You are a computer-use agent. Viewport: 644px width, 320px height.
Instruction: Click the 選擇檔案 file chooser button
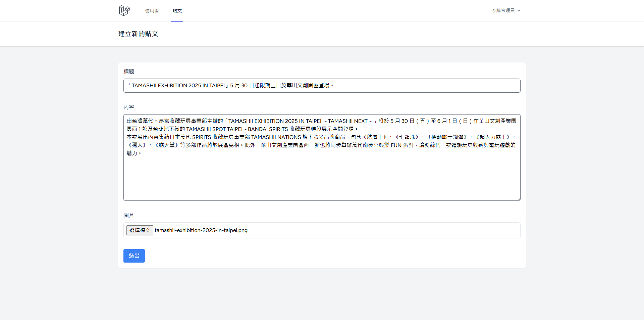point(140,230)
